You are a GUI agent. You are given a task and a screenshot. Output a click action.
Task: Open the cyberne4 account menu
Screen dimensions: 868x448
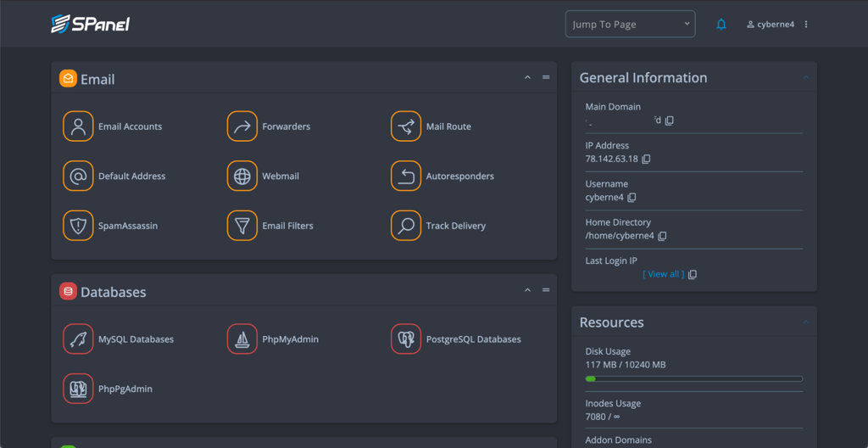pyautogui.click(x=771, y=25)
